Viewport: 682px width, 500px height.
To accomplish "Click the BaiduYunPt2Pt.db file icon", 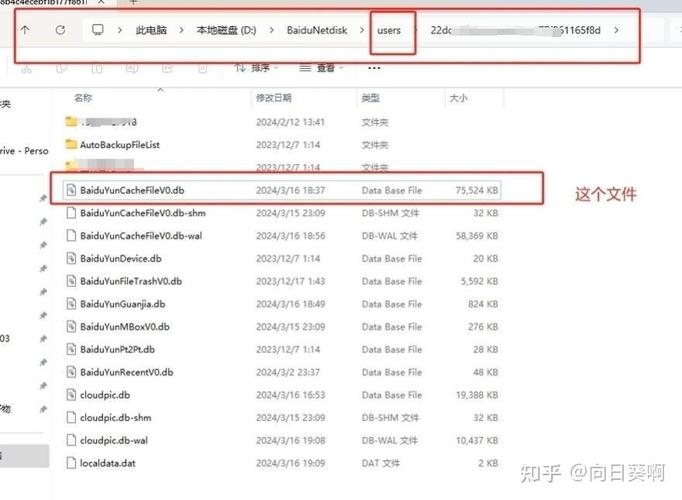I will [x=71, y=349].
